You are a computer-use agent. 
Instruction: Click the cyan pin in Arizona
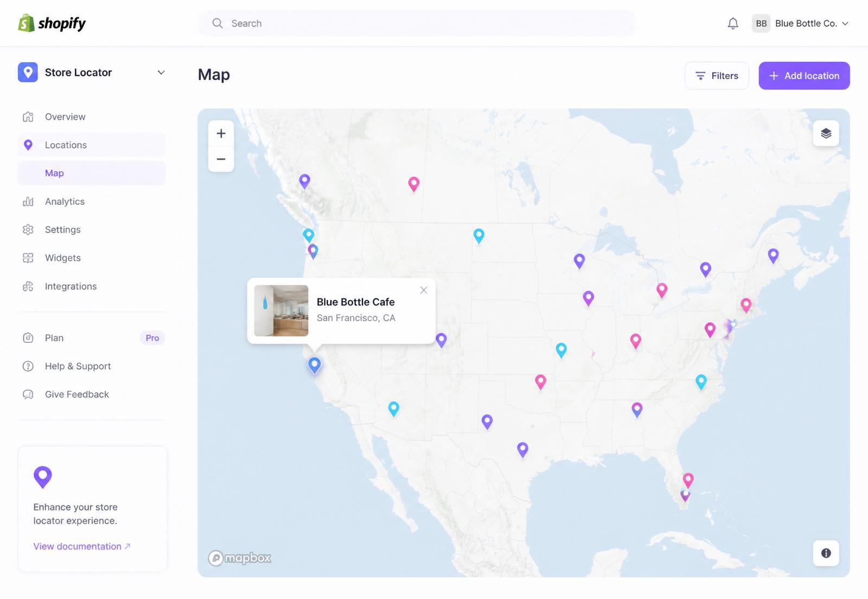coord(394,408)
